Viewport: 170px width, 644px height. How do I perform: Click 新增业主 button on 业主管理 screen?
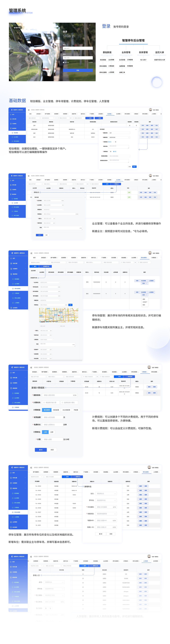click(x=116, y=184)
